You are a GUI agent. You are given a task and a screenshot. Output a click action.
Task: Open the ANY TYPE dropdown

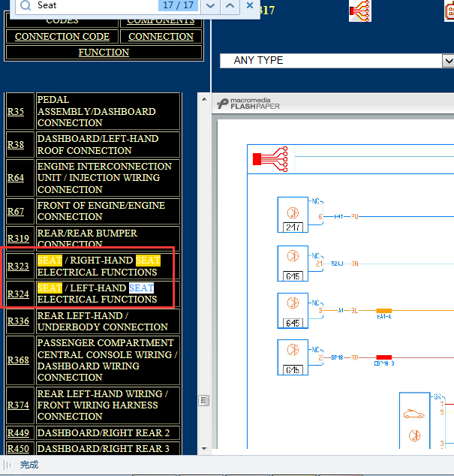pos(337,60)
